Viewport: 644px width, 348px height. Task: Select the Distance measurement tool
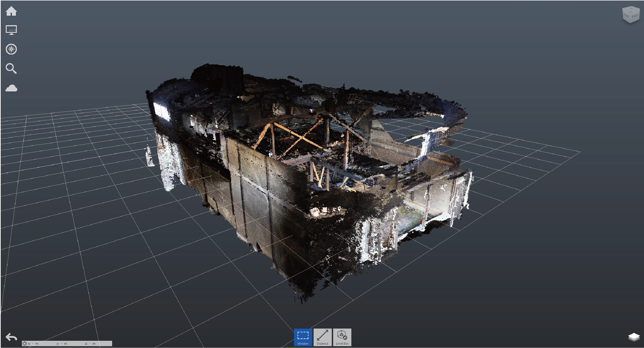(x=323, y=337)
